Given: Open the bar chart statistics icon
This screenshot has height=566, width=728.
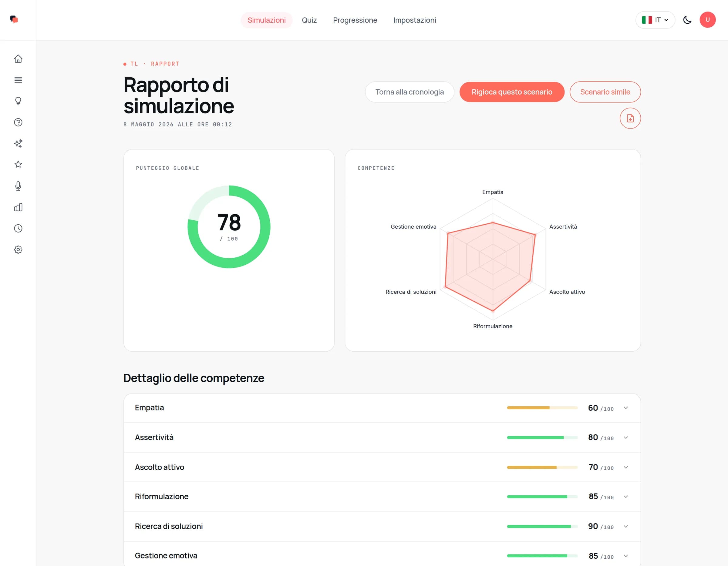Looking at the screenshot, I should click(x=18, y=207).
